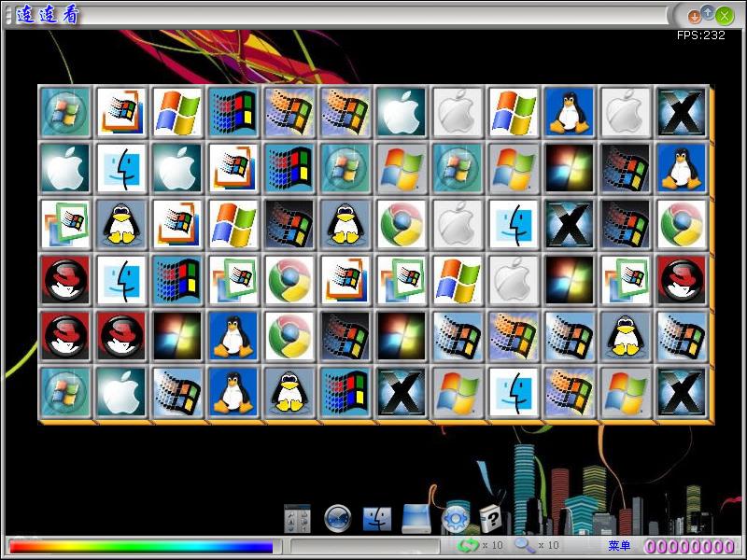Screen dimensions: 747x560
Task: Pick the Windows 3.1 flag tile in bottom row
Action: click(345, 392)
